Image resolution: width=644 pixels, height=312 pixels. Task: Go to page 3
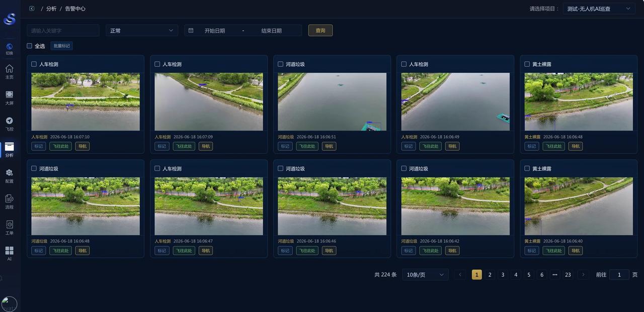pos(503,275)
